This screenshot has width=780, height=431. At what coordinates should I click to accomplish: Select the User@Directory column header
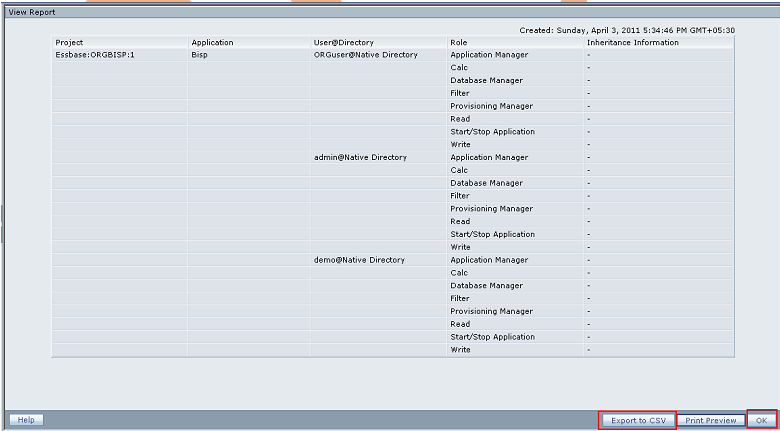pyautogui.click(x=378, y=42)
